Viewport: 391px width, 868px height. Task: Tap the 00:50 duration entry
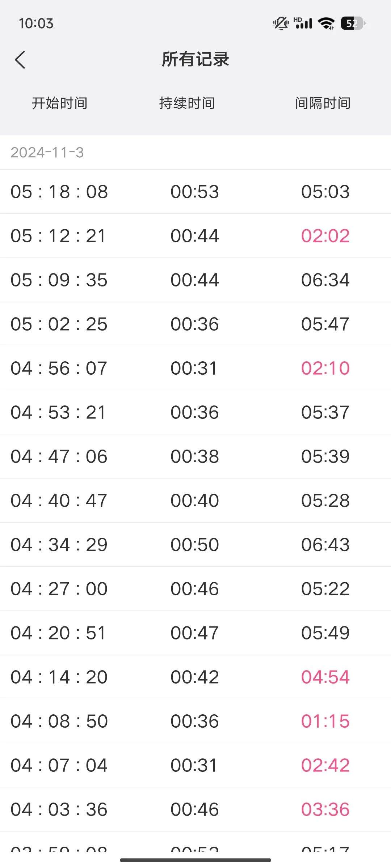click(195, 545)
